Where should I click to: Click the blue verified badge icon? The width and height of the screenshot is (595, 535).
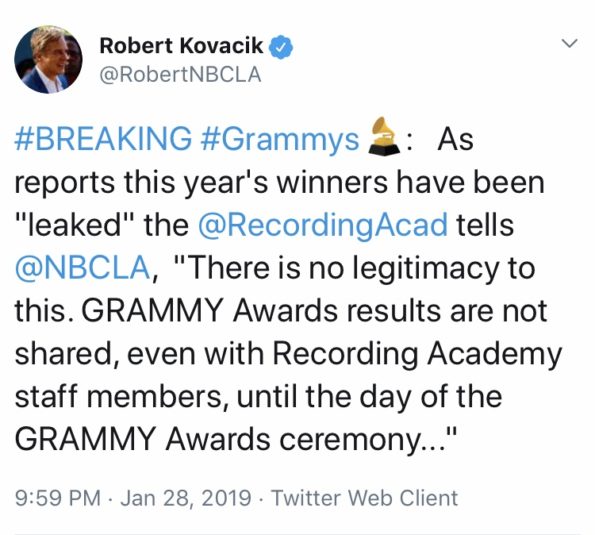(281, 47)
